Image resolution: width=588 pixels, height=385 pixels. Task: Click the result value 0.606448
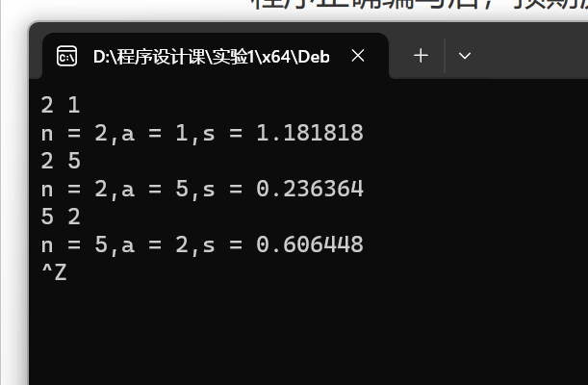310,244
